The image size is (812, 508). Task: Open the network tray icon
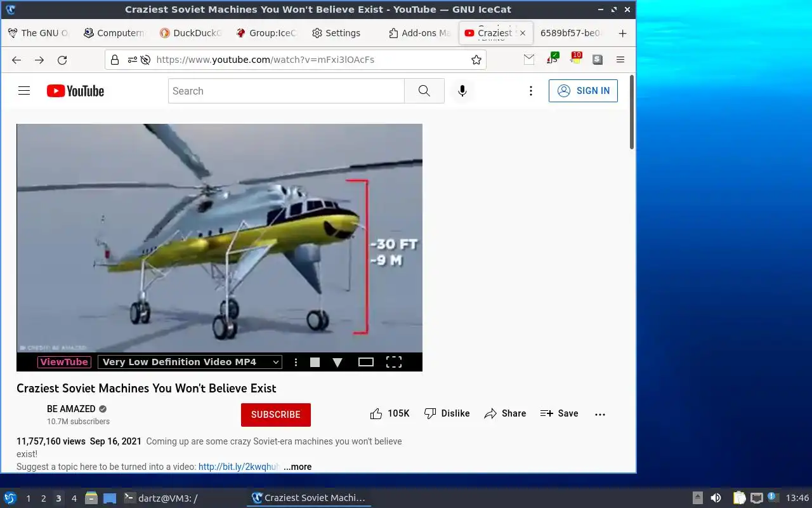756,498
